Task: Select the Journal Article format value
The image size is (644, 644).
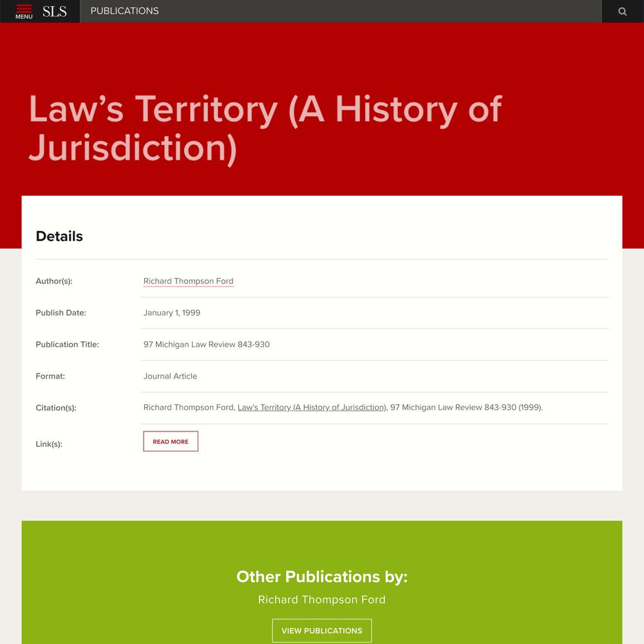Action: pyautogui.click(x=170, y=376)
